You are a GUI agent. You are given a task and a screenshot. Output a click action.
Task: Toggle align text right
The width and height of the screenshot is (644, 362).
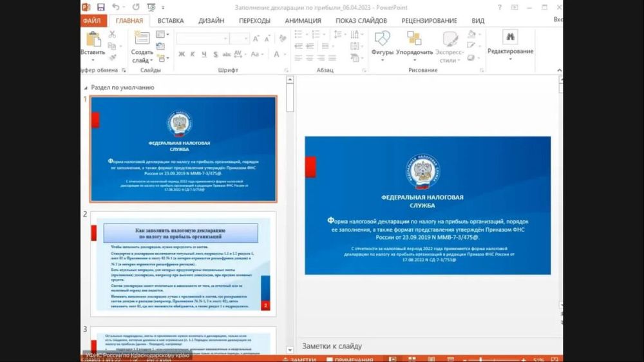click(x=321, y=58)
